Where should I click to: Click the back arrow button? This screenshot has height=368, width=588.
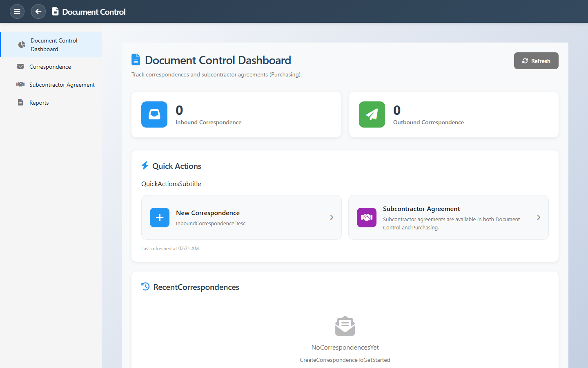tap(38, 11)
